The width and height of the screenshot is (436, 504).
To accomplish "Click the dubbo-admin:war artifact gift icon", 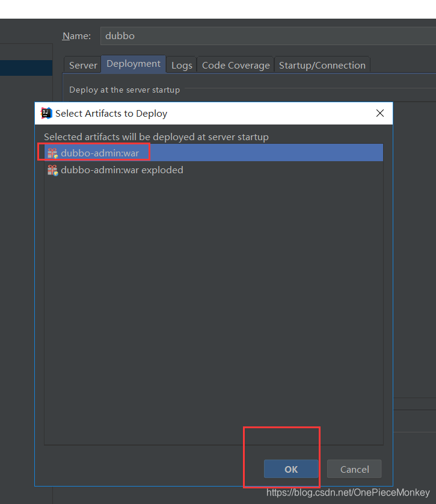I will [x=52, y=153].
